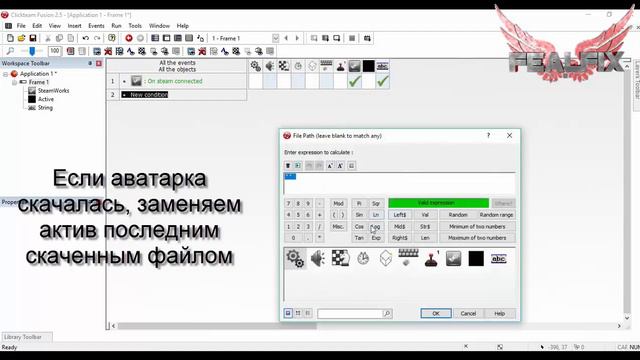The height and width of the screenshot is (360, 640).
Task: Select the abc String object in dialog
Action: point(499,258)
